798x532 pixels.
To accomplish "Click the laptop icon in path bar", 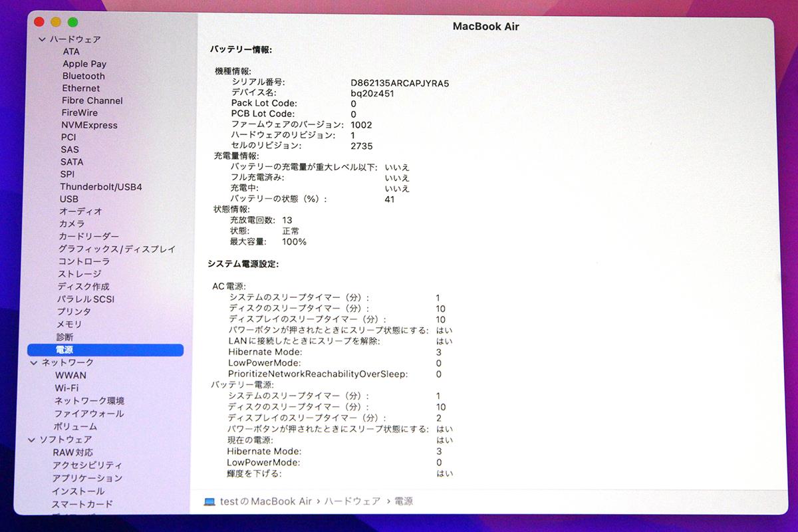I will click(209, 501).
